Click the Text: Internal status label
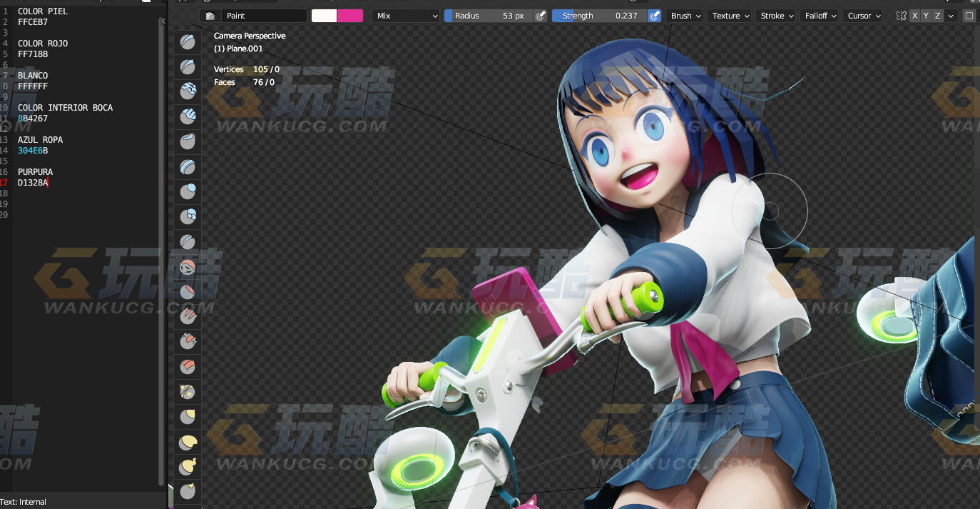This screenshot has width=980, height=509. (24, 502)
